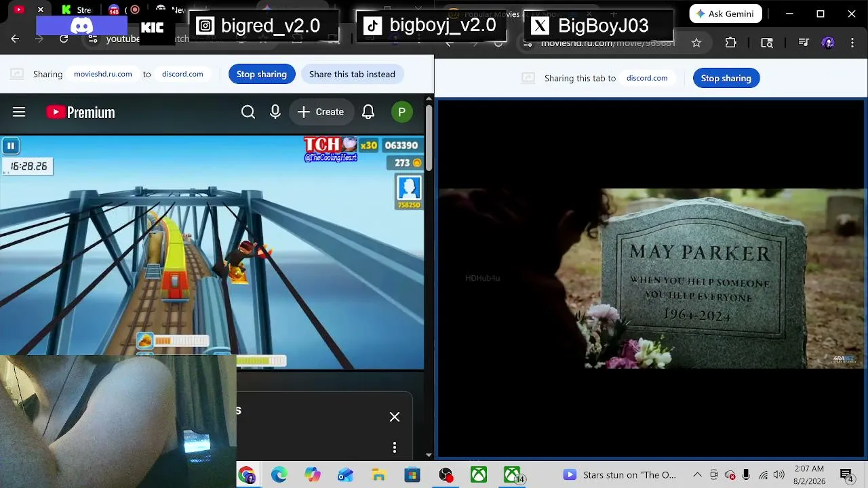This screenshot has width=868, height=488.
Task: Open Wi-Fi network settings in the tray
Action: tap(764, 475)
